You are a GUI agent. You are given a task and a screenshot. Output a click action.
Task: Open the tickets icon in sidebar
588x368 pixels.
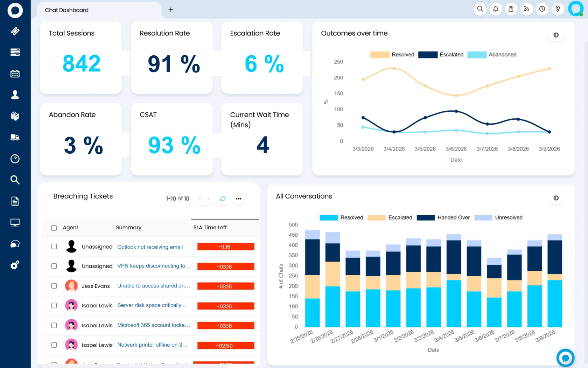tap(15, 31)
